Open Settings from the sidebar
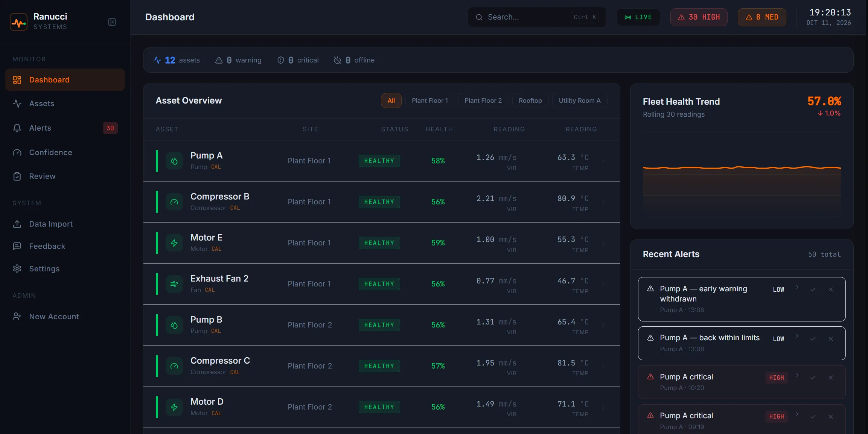 coord(65,269)
